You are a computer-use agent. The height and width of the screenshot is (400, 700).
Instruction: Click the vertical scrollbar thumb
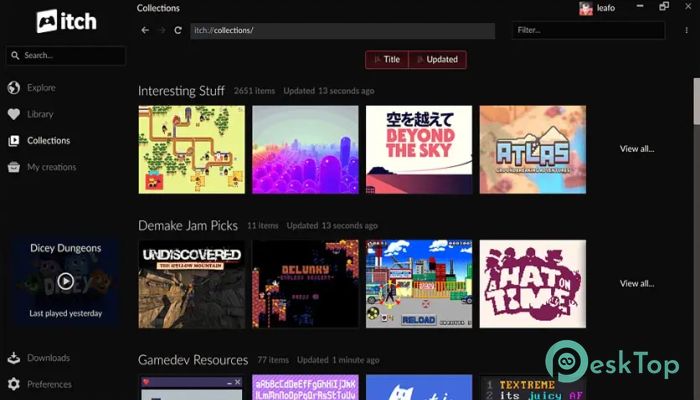[696, 101]
